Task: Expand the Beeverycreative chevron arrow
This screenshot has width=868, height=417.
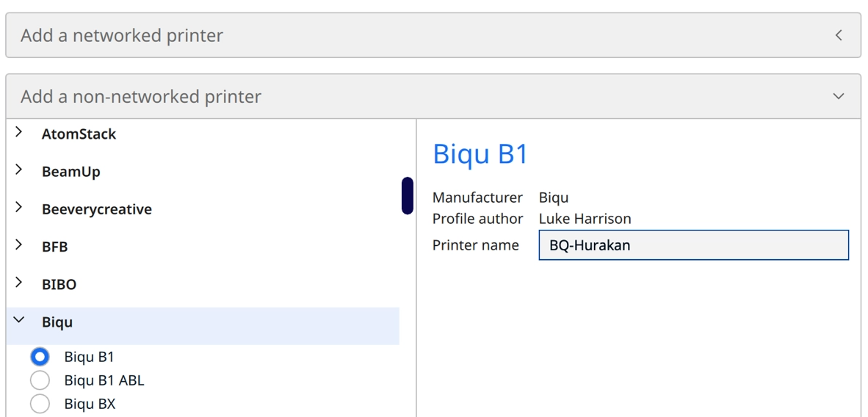Action: (19, 208)
